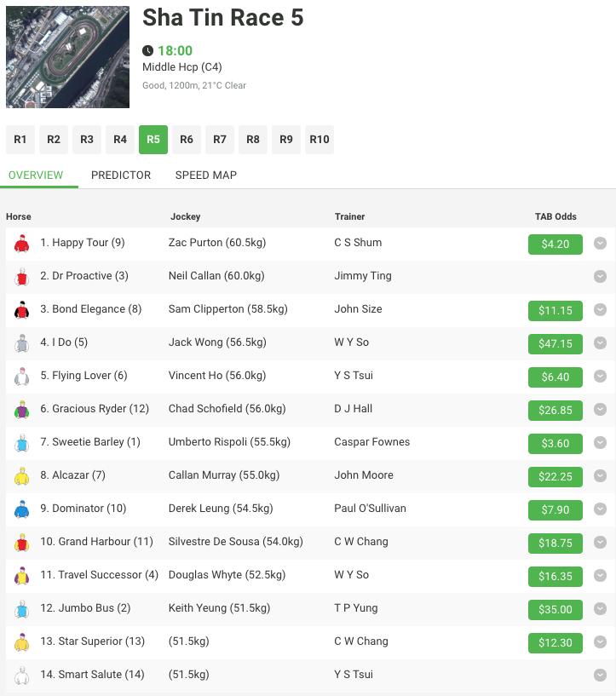Select the $47.15 odds for I Do
Image resolution: width=616 pixels, height=696 pixels.
[555, 343]
